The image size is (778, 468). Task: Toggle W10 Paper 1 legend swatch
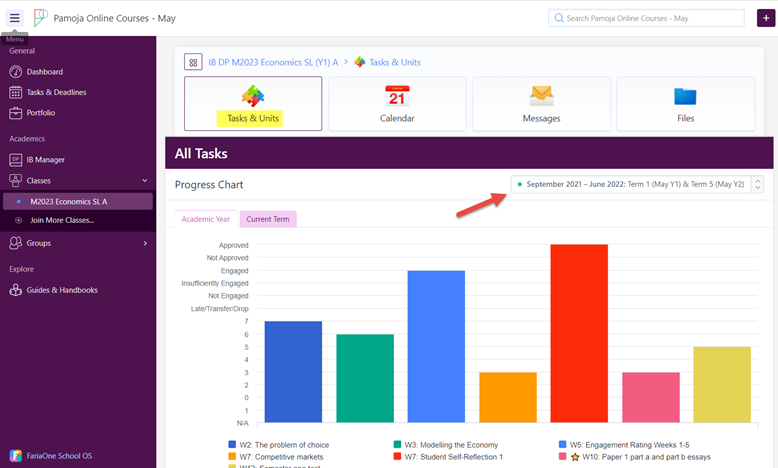pyautogui.click(x=562, y=457)
